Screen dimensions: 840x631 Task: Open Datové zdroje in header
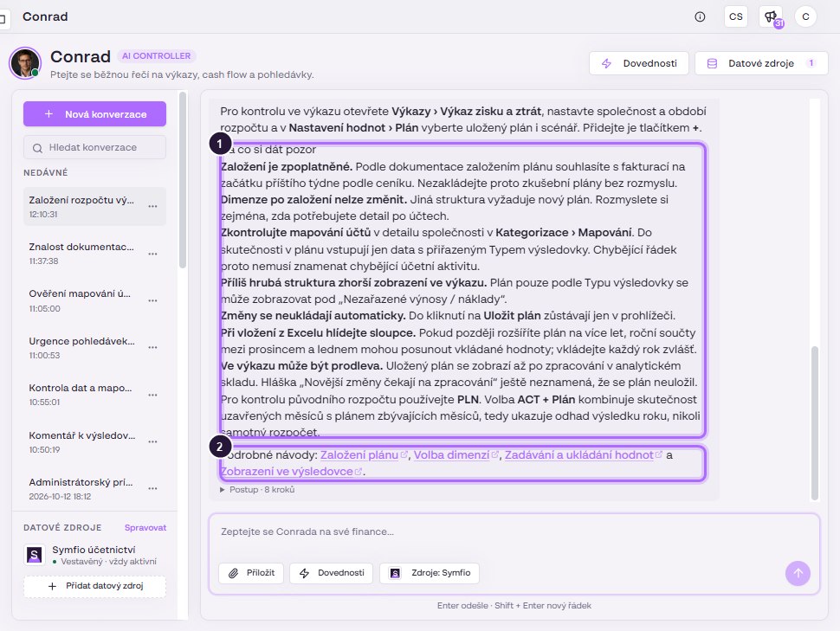tap(761, 63)
